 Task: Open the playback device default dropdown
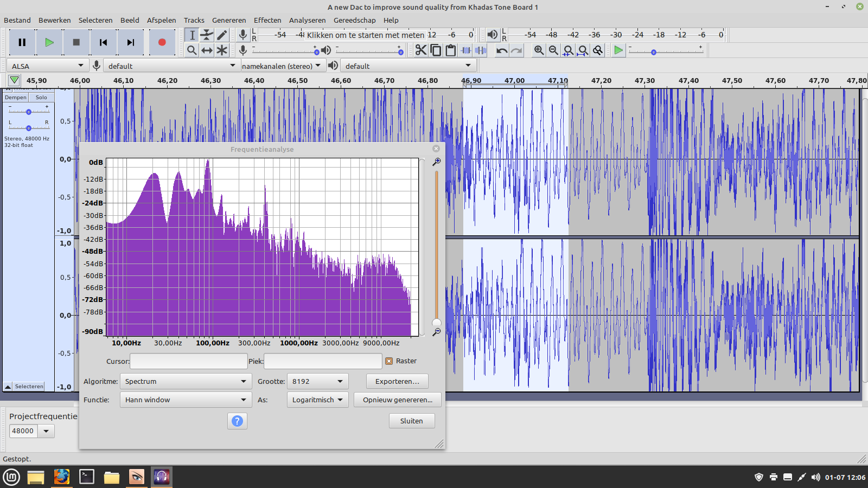click(x=408, y=66)
